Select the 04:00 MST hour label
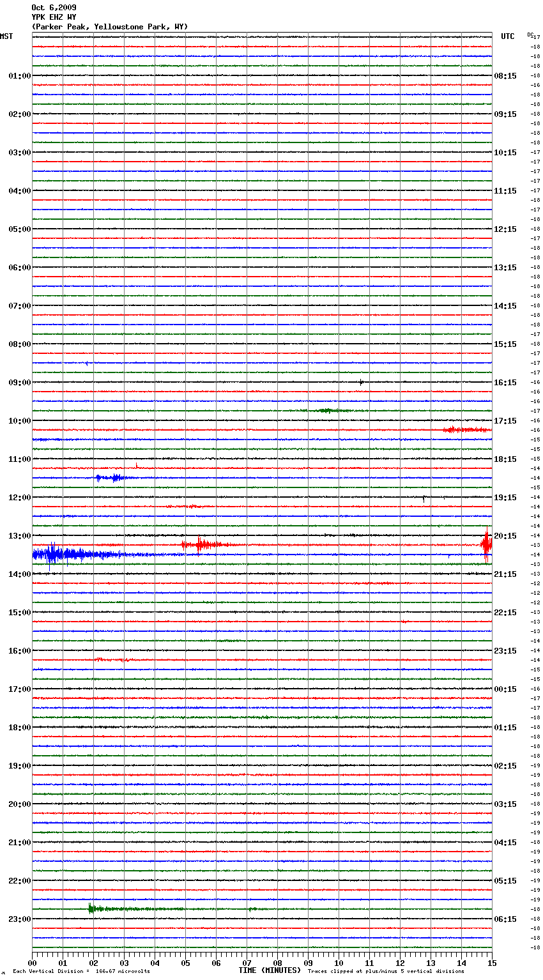Viewport: 543px width, 980px height. pyautogui.click(x=20, y=191)
